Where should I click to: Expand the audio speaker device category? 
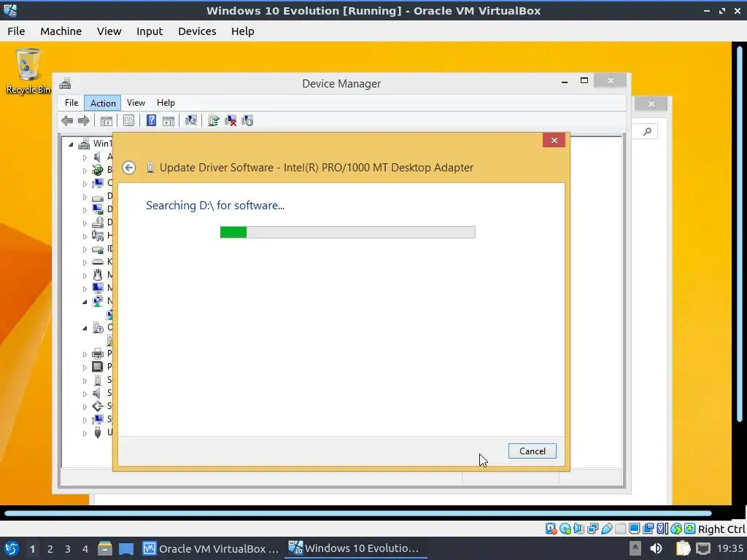tap(85, 157)
